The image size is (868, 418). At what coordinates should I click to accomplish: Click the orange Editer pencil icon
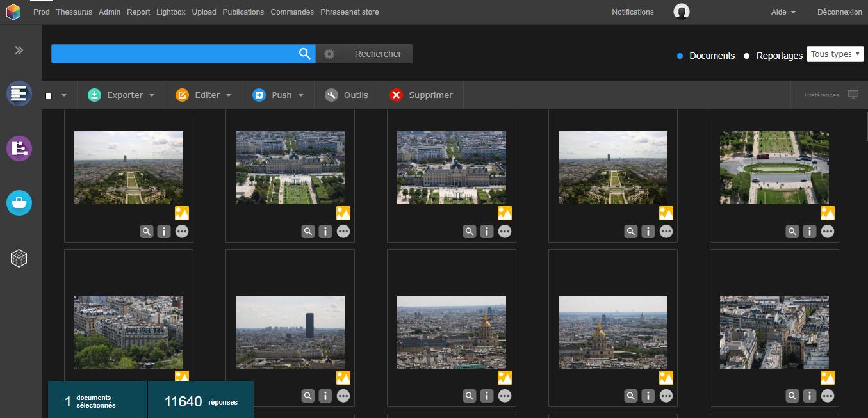coord(182,95)
